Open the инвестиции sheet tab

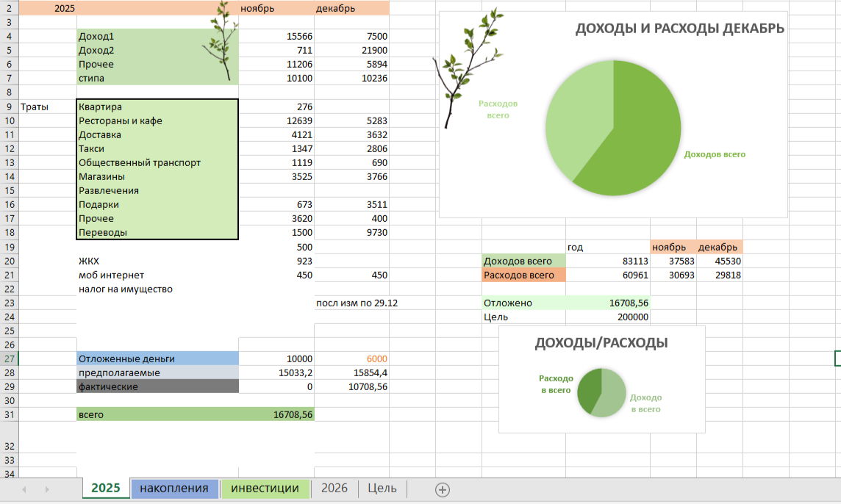(x=265, y=489)
